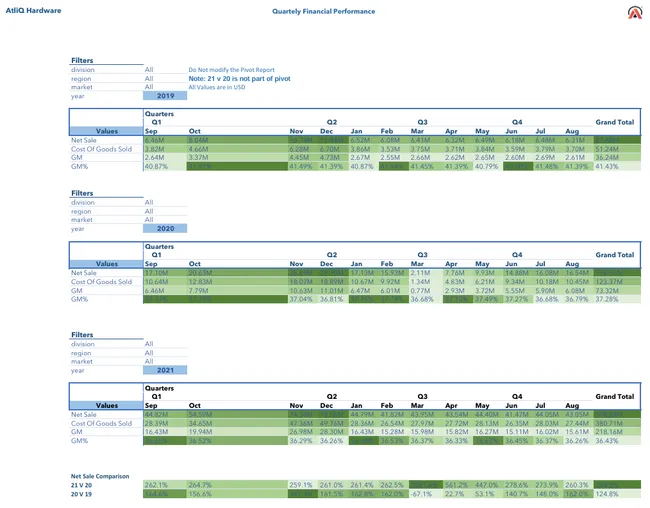Viewport: 650px width, 508px height.
Task: Select the year filter cell showing 2021
Action: coord(165,370)
